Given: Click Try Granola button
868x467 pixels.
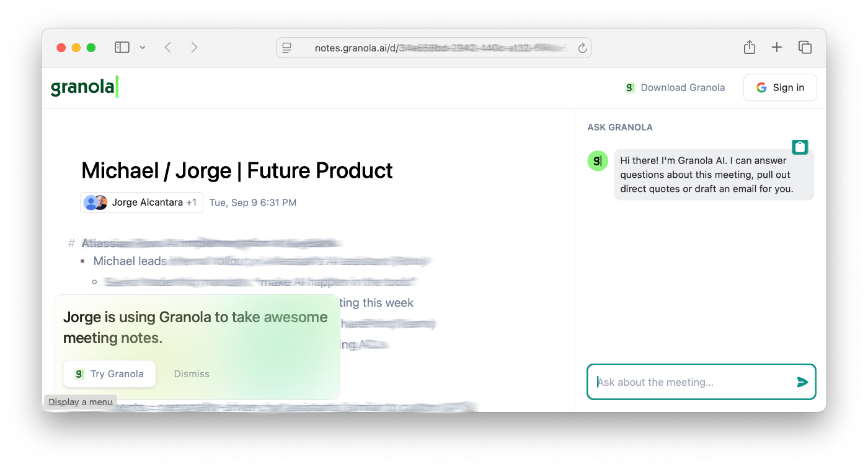Looking at the screenshot, I should click(109, 373).
